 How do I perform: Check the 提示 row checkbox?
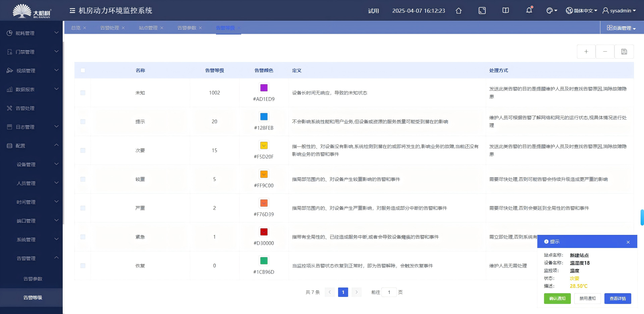pos(83,122)
